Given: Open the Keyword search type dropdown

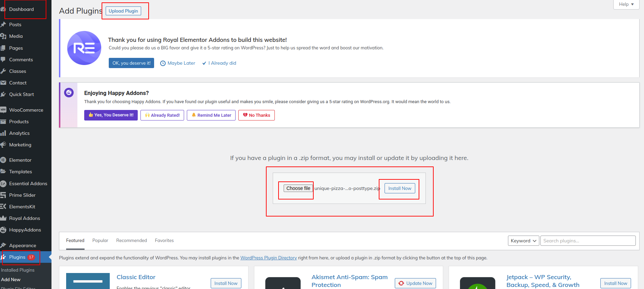Looking at the screenshot, I should click(523, 241).
